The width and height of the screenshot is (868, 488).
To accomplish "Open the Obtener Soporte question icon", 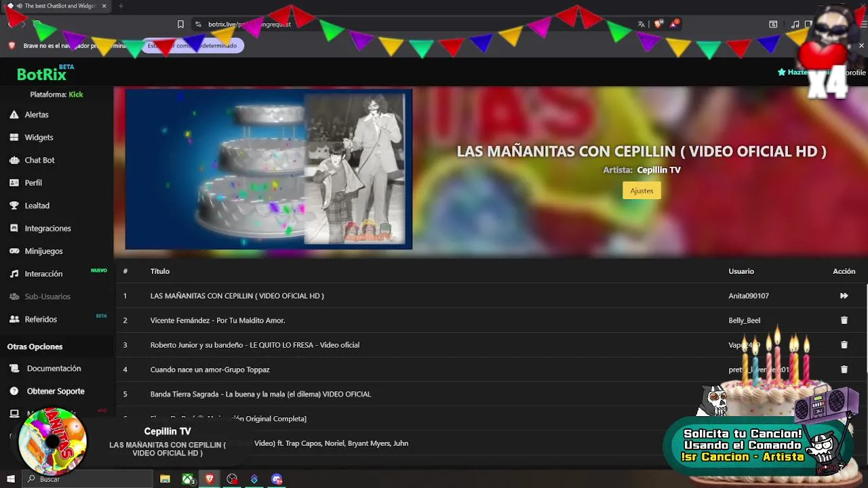I will pyautogui.click(x=14, y=391).
